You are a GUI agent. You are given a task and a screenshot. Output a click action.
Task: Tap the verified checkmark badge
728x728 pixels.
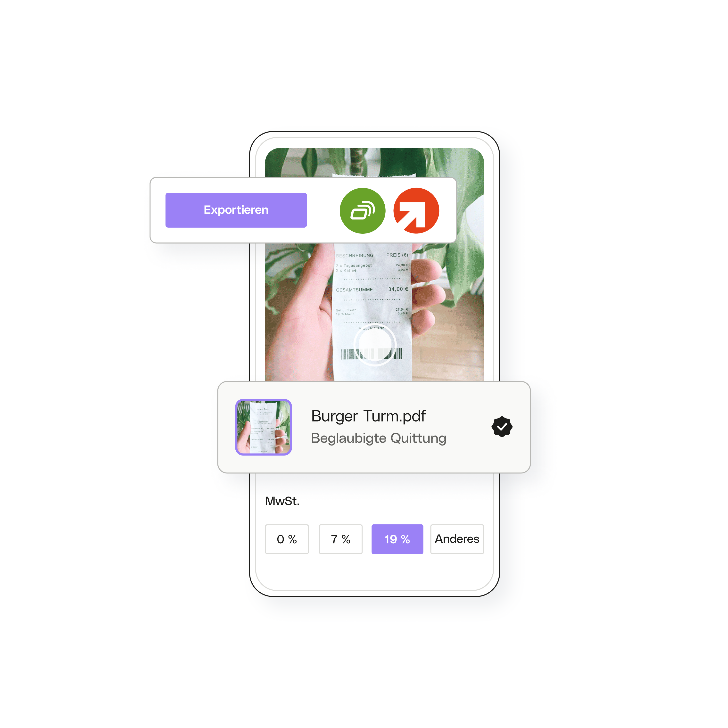tap(502, 427)
